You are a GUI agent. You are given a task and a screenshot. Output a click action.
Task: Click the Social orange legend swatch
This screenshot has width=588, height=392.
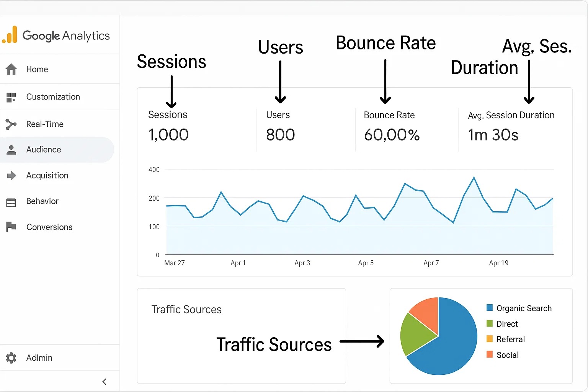490,354
